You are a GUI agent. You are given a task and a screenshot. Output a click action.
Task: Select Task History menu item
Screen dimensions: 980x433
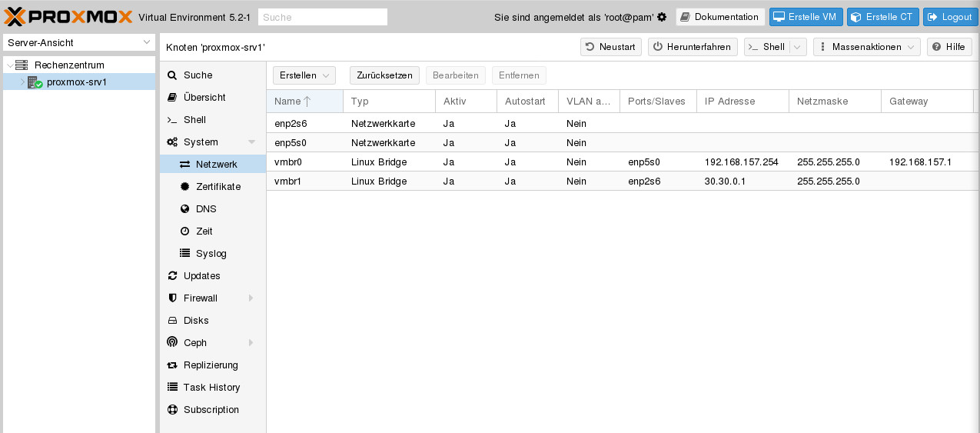point(211,388)
